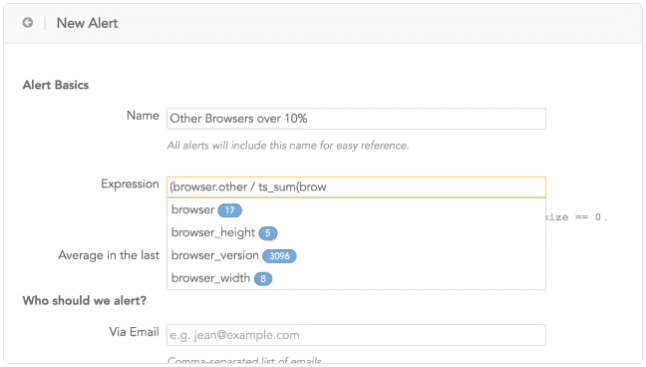646x367 pixels.
Task: Select the browser autocomplete suggestion
Action: pos(356,210)
